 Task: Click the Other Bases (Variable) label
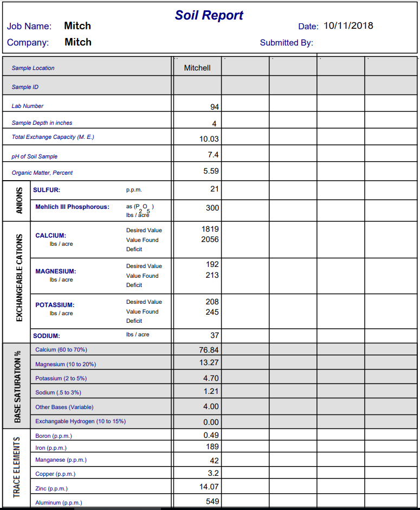[64, 407]
